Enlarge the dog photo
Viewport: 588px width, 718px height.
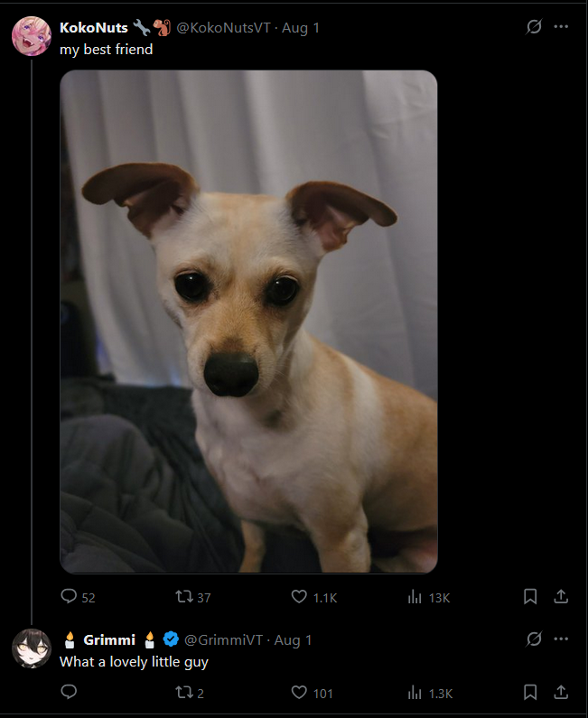(248, 322)
